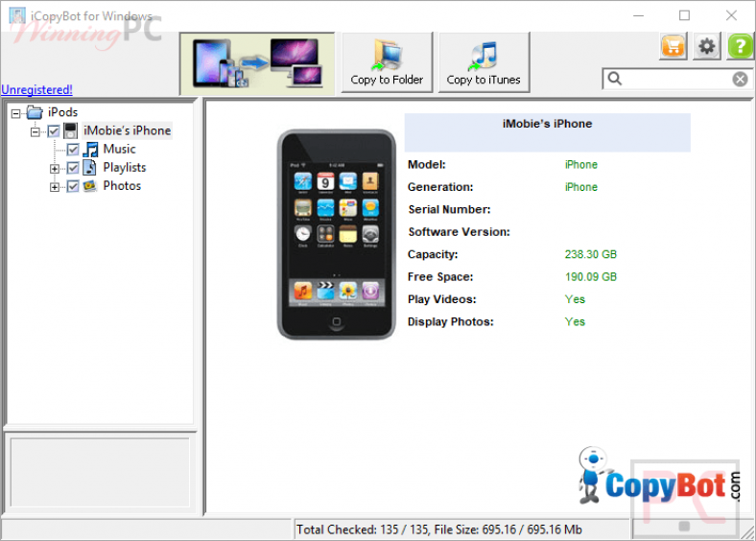
Task: Toggle the Music checkbox
Action: pyautogui.click(x=73, y=150)
